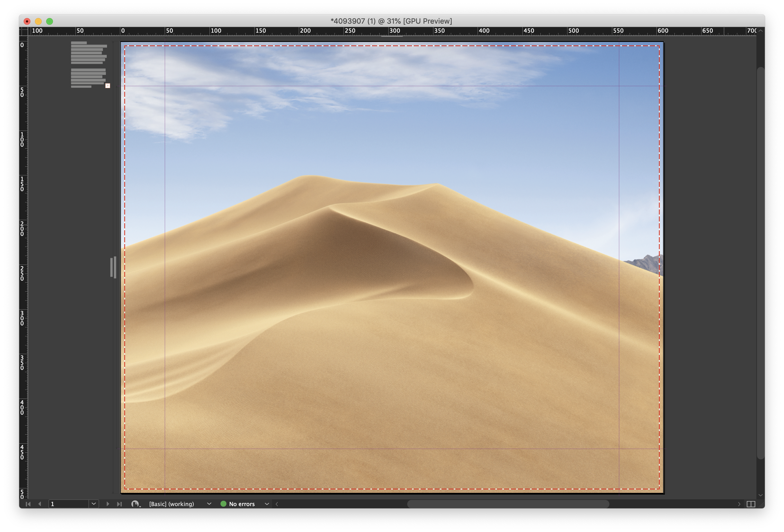This screenshot has width=784, height=532.
Task: Expand the [Basic] (working) profile dropdown
Action: [209, 504]
